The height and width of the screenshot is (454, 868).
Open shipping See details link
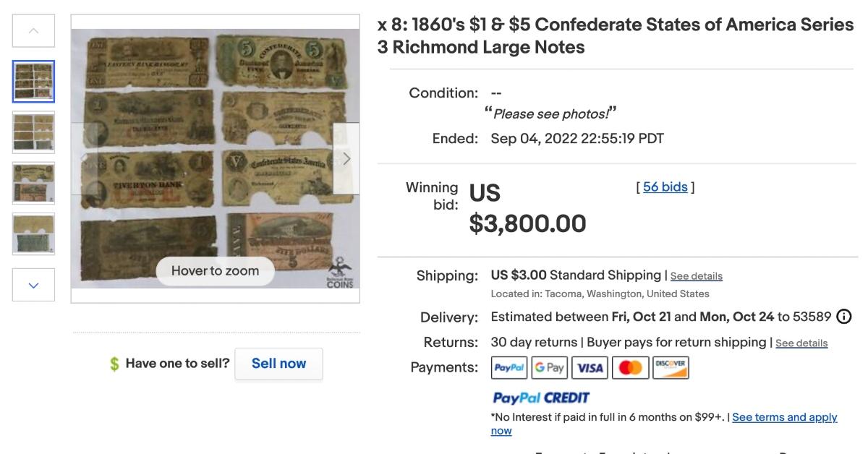tap(696, 276)
